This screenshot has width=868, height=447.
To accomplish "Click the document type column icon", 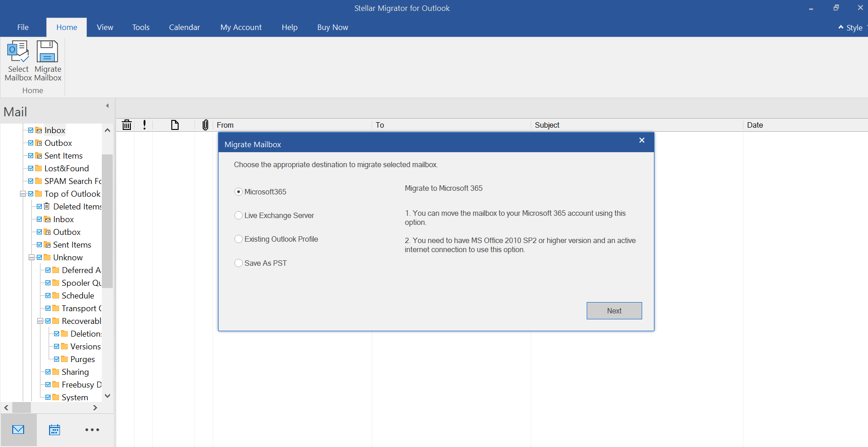I will [x=175, y=125].
